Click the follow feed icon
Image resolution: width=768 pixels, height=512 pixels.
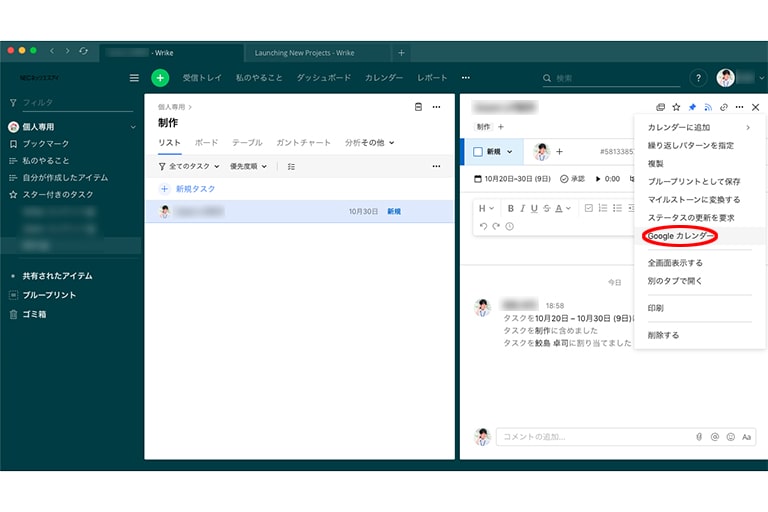(708, 107)
